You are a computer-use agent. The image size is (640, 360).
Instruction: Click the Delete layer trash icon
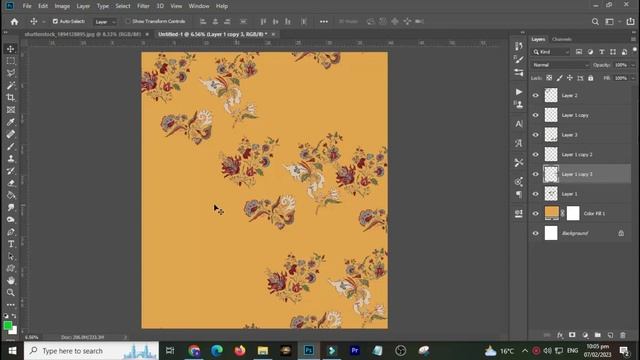(623, 335)
